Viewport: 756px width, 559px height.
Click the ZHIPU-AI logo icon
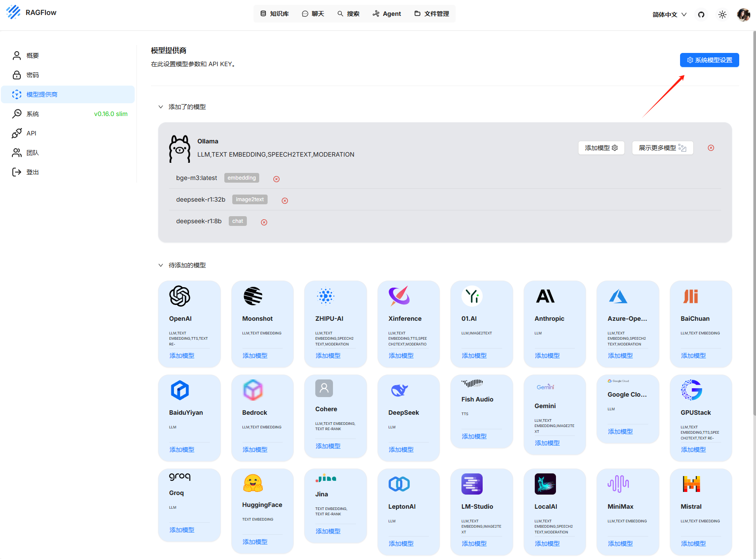pos(326,296)
